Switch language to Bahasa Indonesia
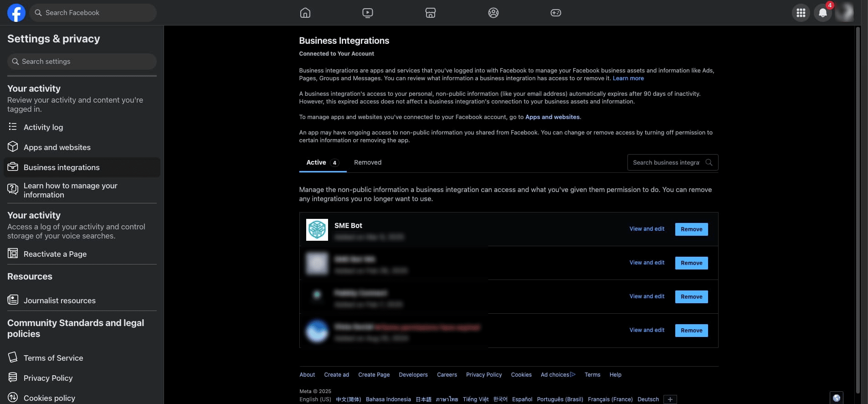The image size is (868, 404). click(388, 399)
